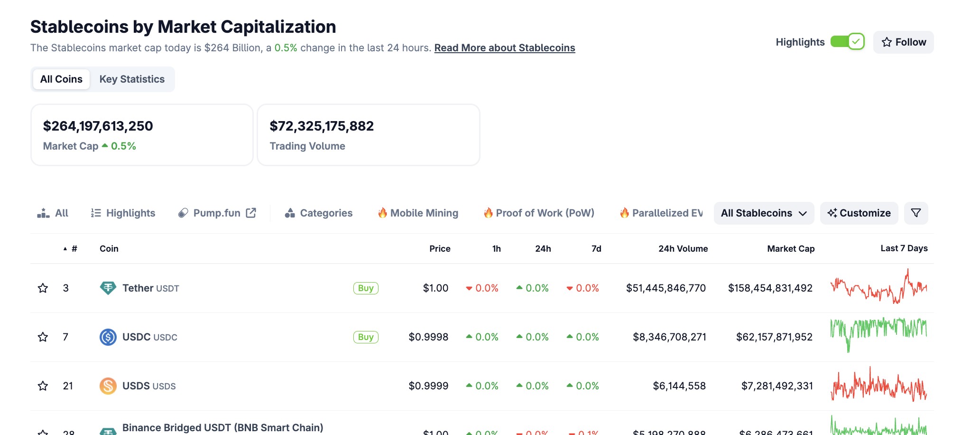Image resolution: width=980 pixels, height=435 pixels.
Task: Favorite Tether with its star icon
Action: (43, 288)
